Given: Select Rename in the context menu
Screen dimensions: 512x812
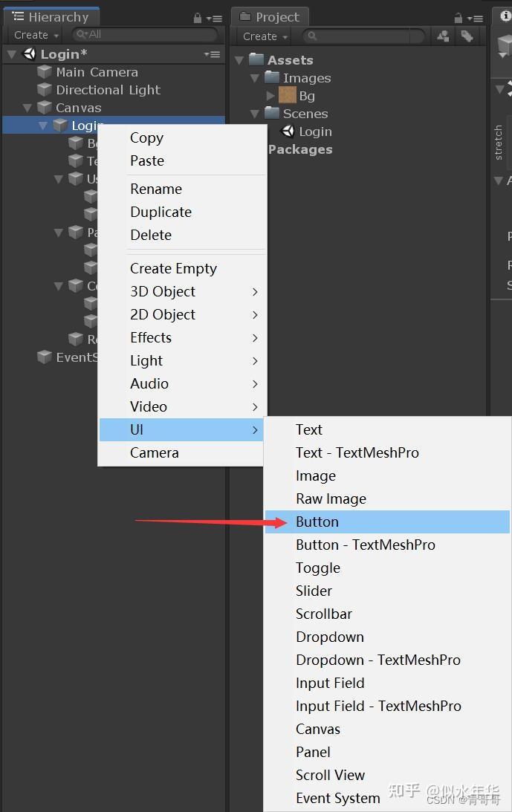Looking at the screenshot, I should click(156, 189).
